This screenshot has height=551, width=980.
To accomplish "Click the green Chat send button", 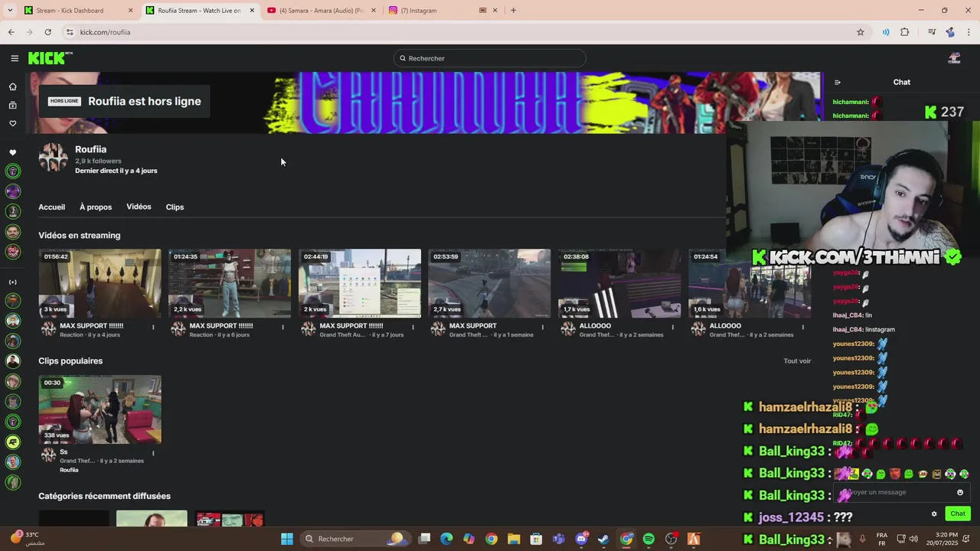I will tap(958, 514).
